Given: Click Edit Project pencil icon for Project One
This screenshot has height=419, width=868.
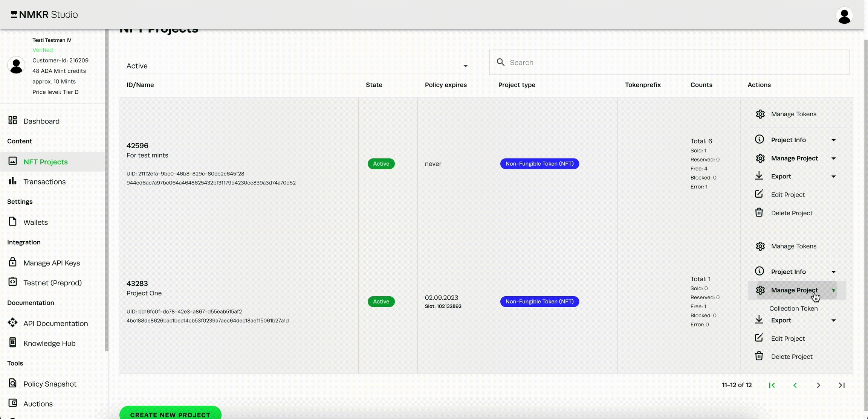Looking at the screenshot, I should (759, 338).
